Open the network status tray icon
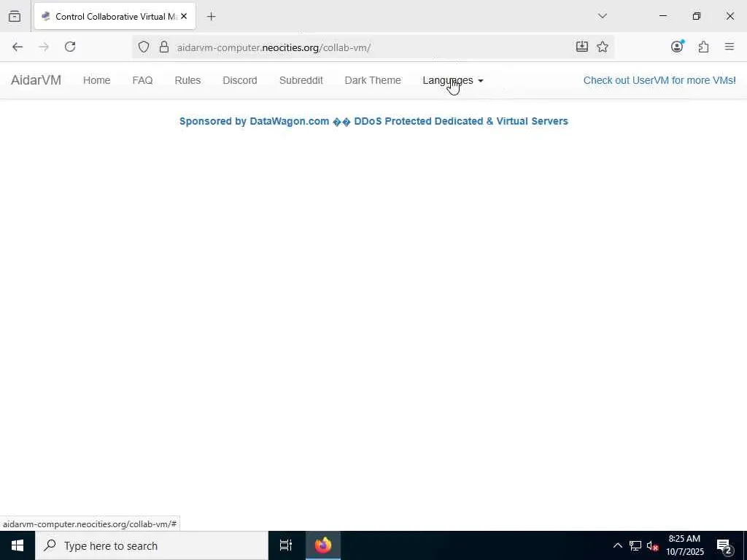The height and width of the screenshot is (560, 747). (635, 545)
